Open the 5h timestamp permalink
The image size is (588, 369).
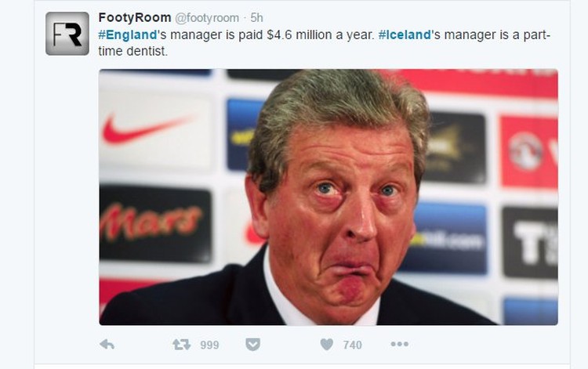click(257, 17)
